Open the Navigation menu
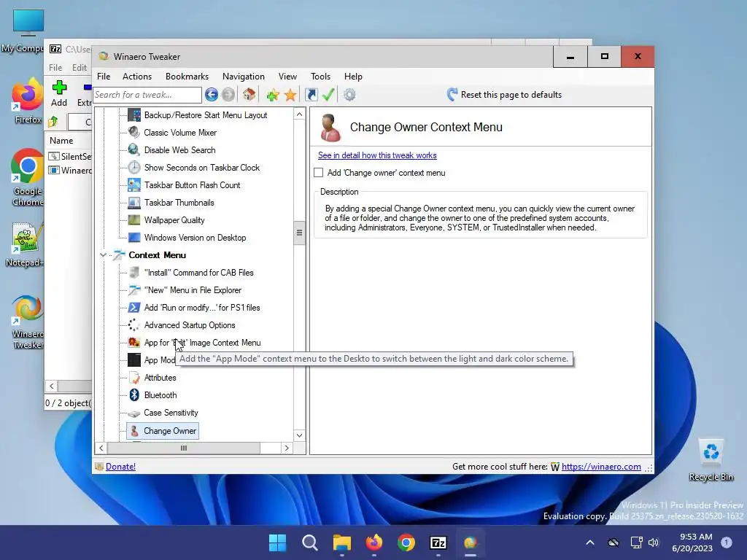Viewport: 747px width, 560px height. point(244,77)
